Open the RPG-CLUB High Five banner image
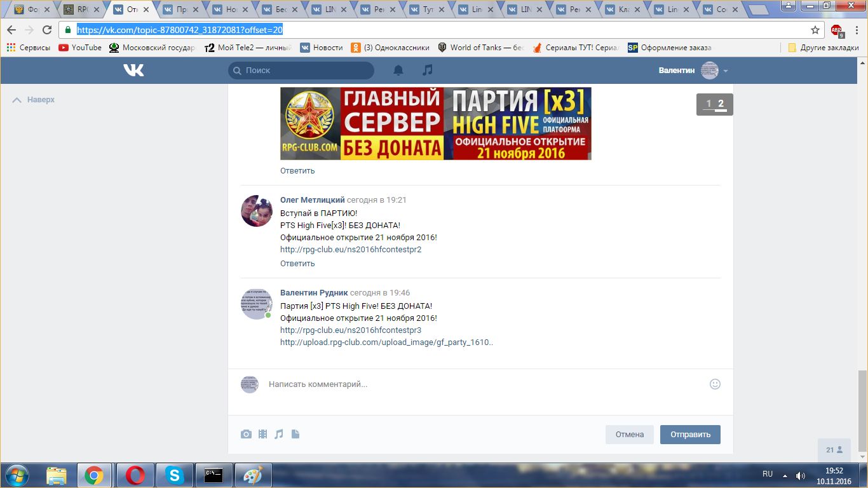 (x=436, y=123)
